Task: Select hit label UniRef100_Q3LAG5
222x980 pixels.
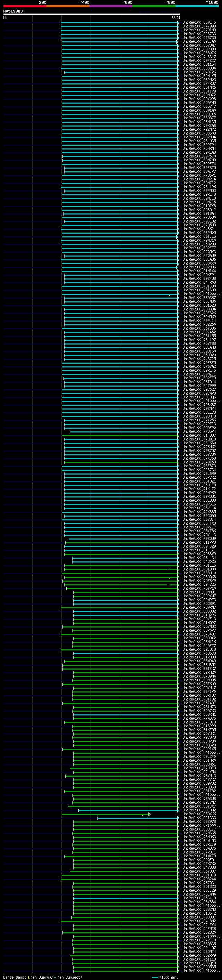Action: point(199,141)
